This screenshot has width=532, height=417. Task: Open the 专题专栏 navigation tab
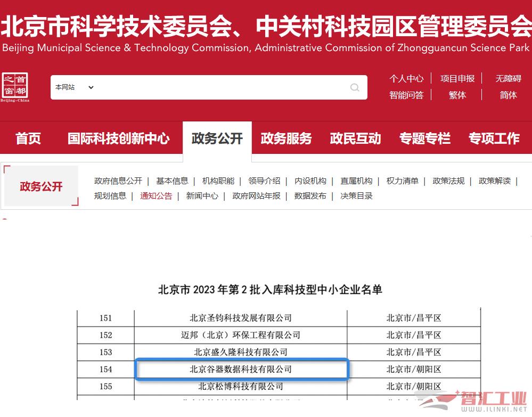click(424, 138)
